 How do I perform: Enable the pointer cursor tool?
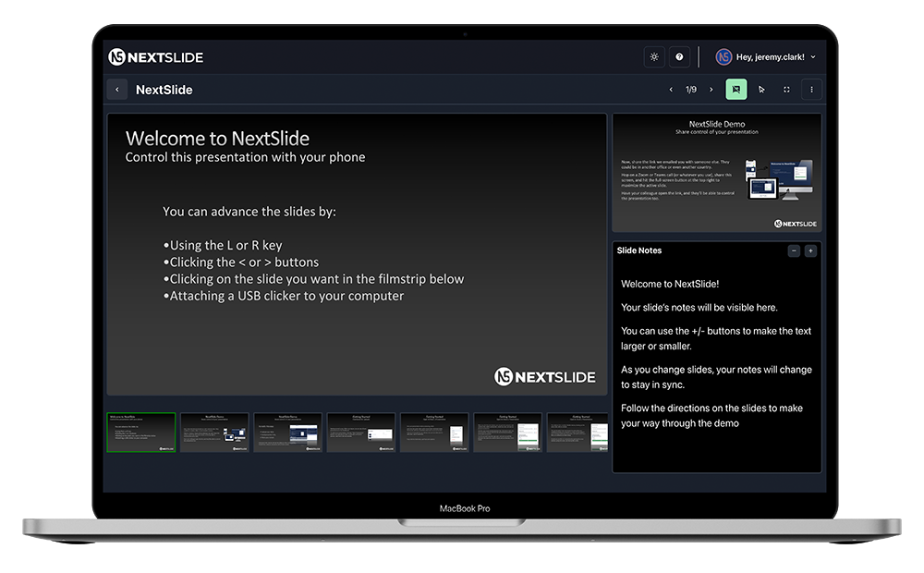tap(761, 90)
